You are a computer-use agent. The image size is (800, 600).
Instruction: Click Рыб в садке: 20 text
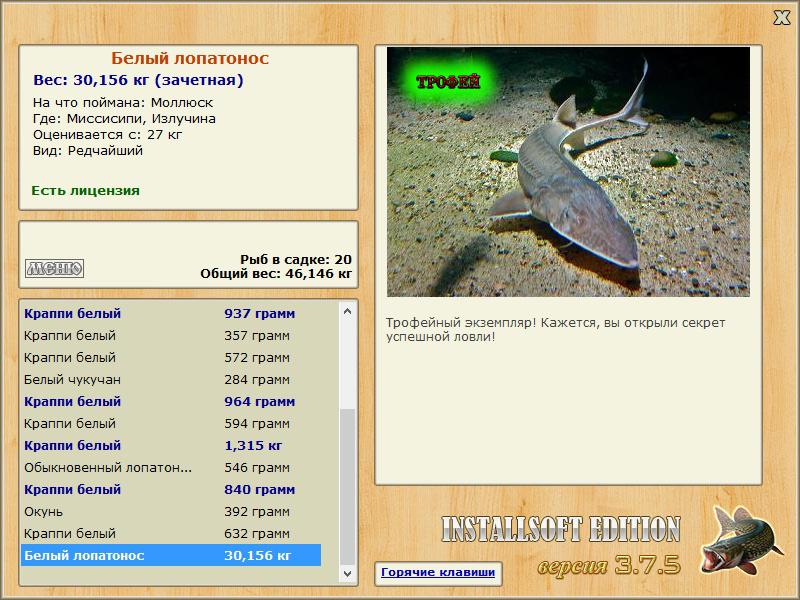click(x=296, y=259)
